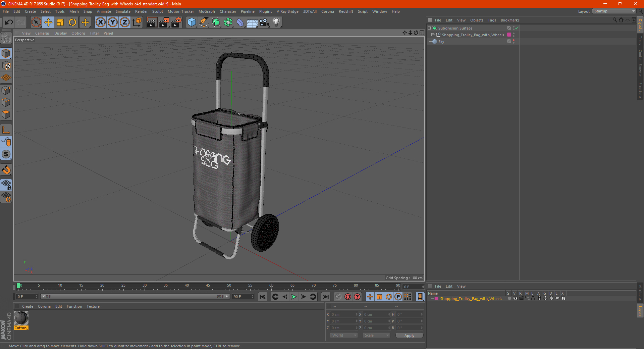This screenshot has width=644, height=349.
Task: Open the Redshift menu
Action: click(x=346, y=11)
